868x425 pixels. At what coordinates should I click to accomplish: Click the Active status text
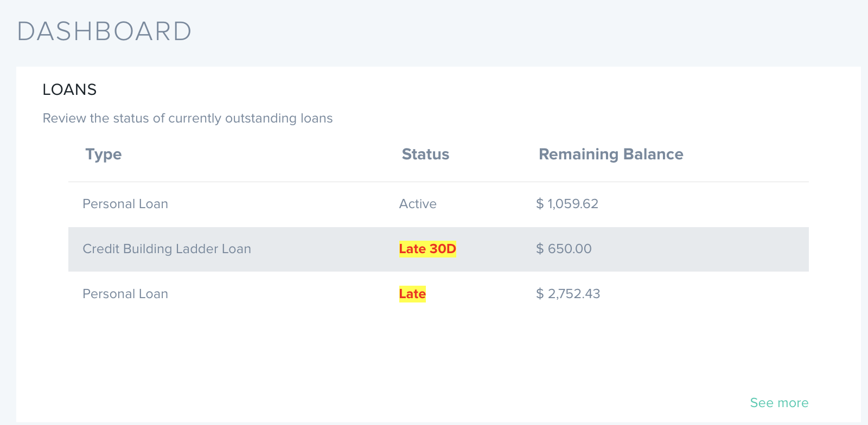coord(418,204)
